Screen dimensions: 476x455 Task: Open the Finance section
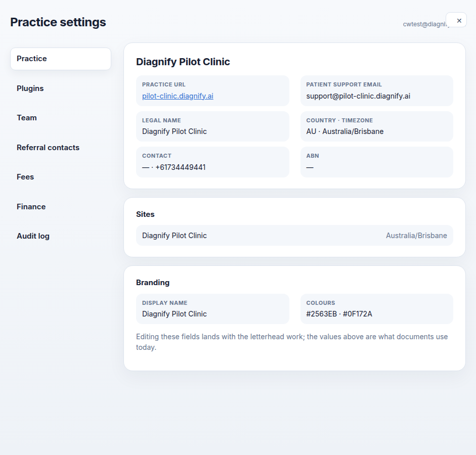pos(61,207)
